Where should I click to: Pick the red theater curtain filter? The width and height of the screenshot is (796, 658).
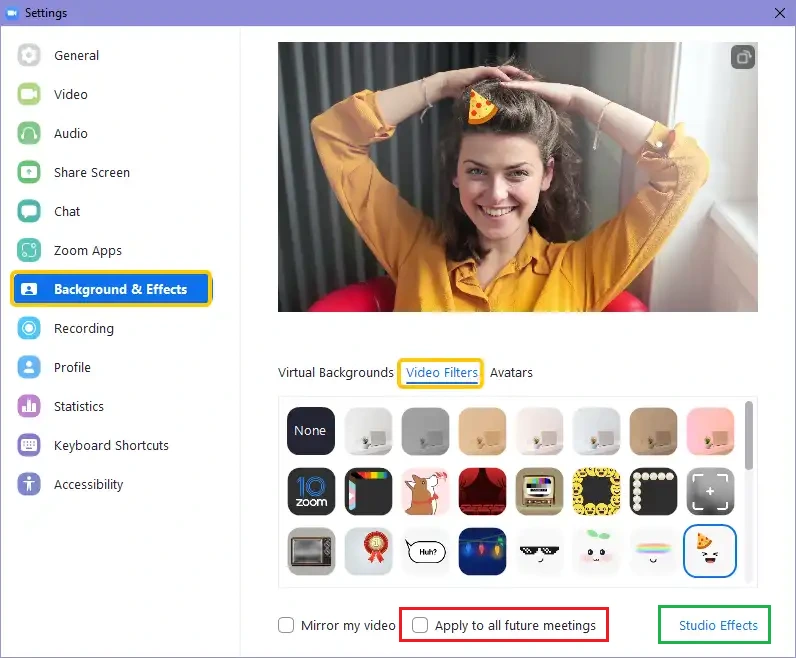point(483,491)
